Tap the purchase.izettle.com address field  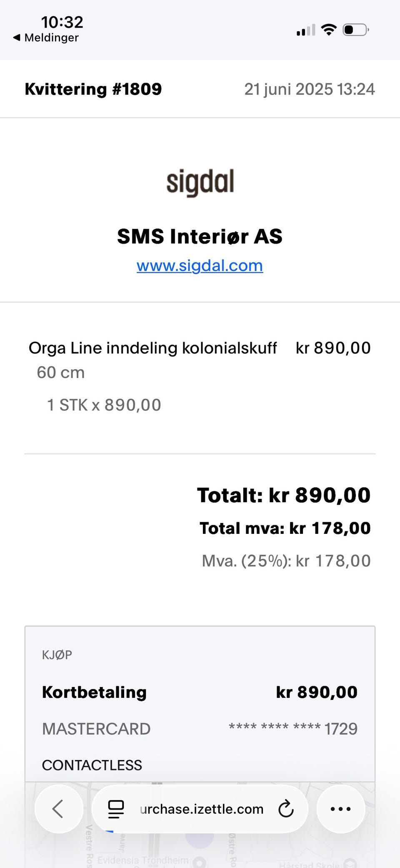202,809
